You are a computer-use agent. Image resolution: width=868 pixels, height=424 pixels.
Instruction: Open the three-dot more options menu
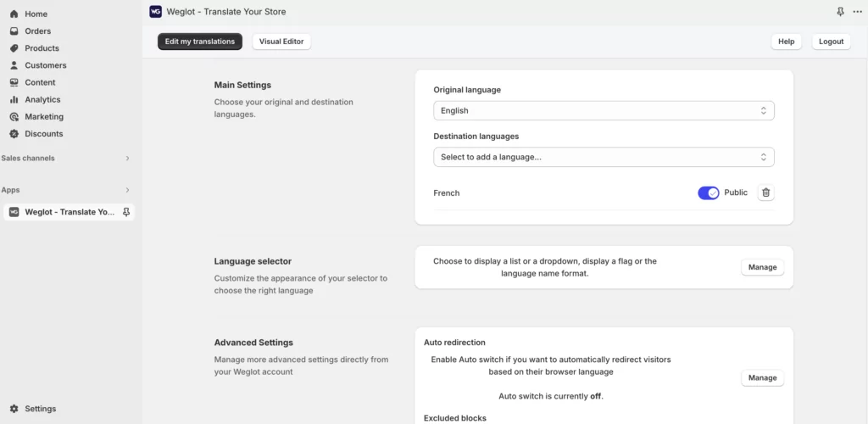coord(858,12)
